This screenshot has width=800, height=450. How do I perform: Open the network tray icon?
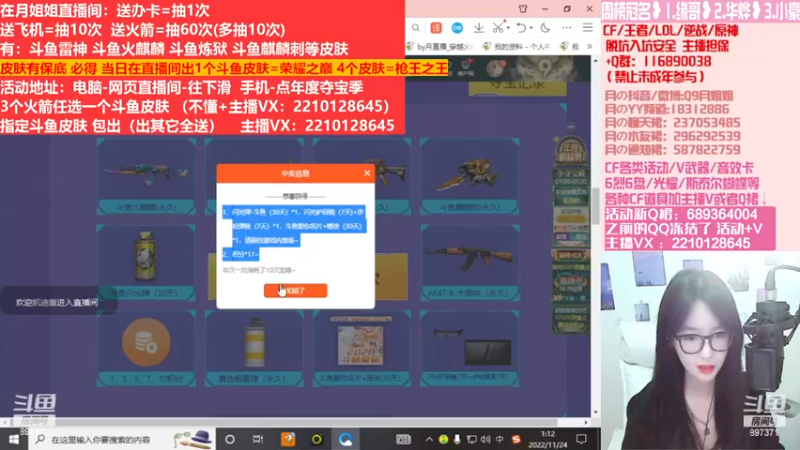tap(471, 439)
